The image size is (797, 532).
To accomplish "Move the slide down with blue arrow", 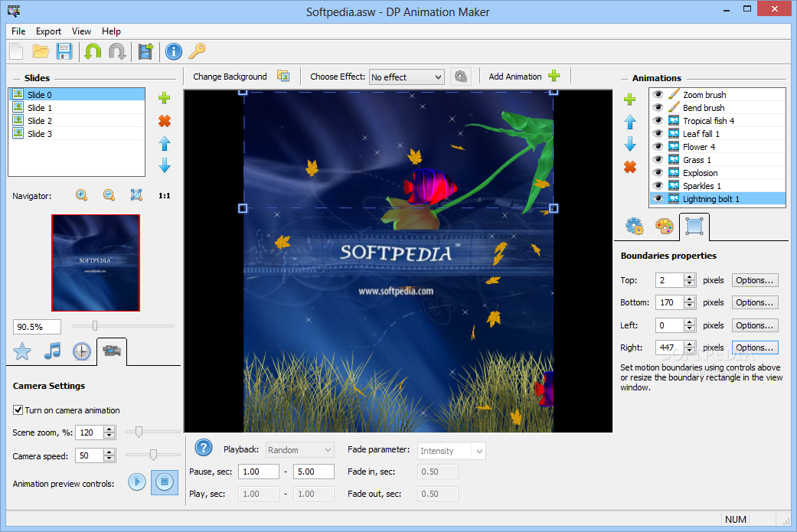I will [164, 165].
